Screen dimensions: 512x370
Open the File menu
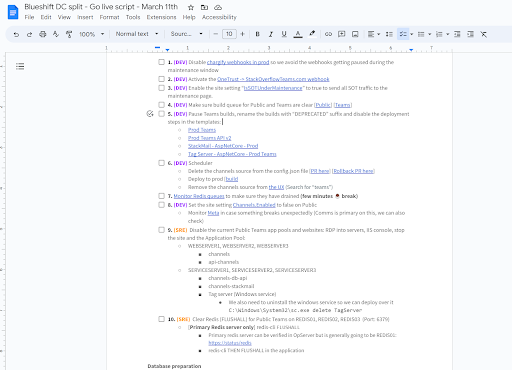29,17
